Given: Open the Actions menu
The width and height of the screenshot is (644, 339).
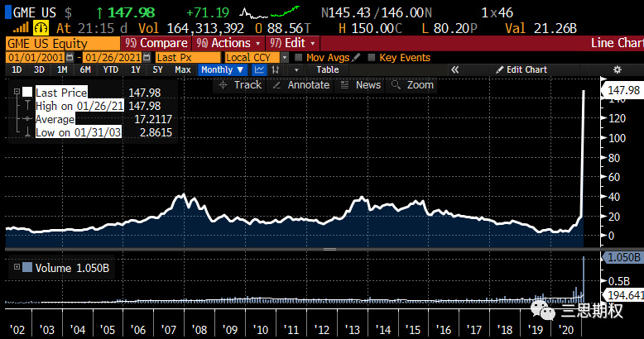Looking at the screenshot, I should [227, 43].
